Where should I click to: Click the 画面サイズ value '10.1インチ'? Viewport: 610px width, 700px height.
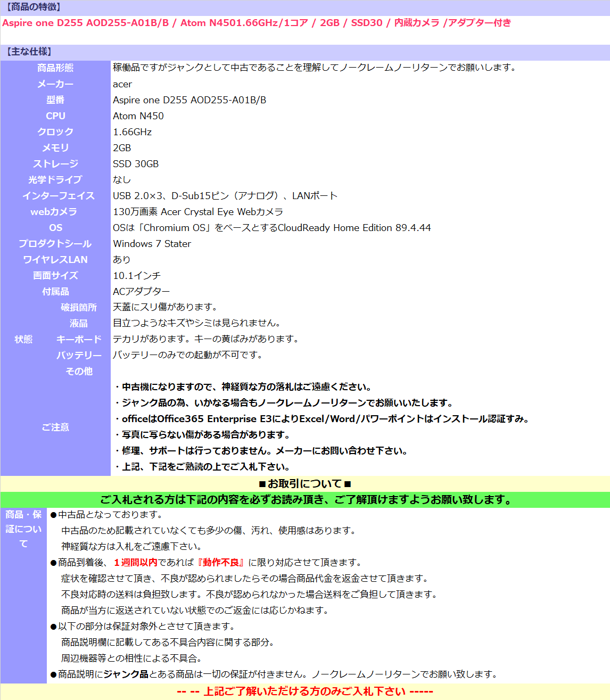click(x=137, y=276)
